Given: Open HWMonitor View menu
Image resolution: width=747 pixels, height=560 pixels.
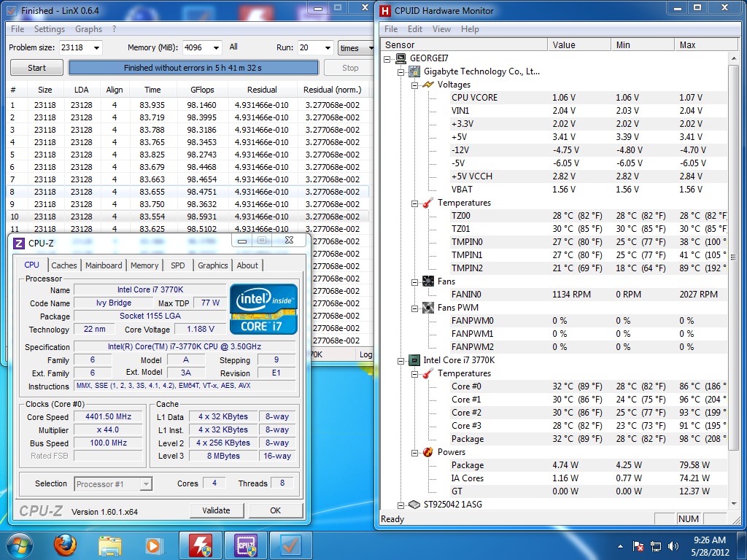Looking at the screenshot, I should tap(441, 29).
